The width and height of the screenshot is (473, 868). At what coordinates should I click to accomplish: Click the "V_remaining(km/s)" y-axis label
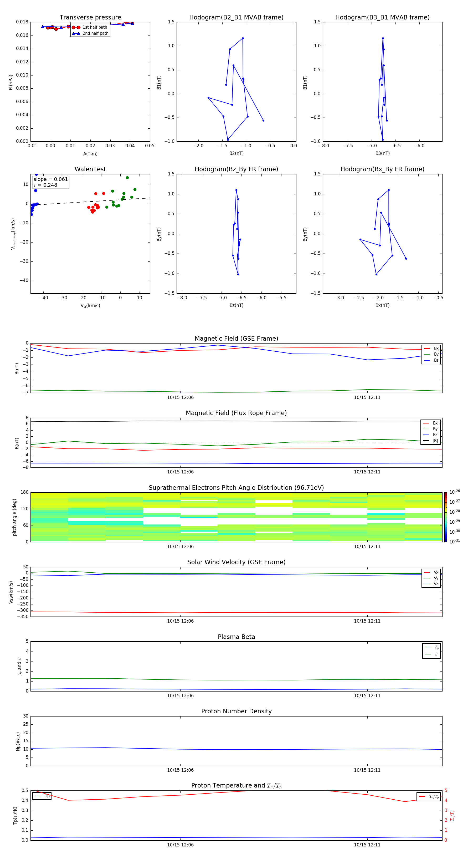(13, 234)
